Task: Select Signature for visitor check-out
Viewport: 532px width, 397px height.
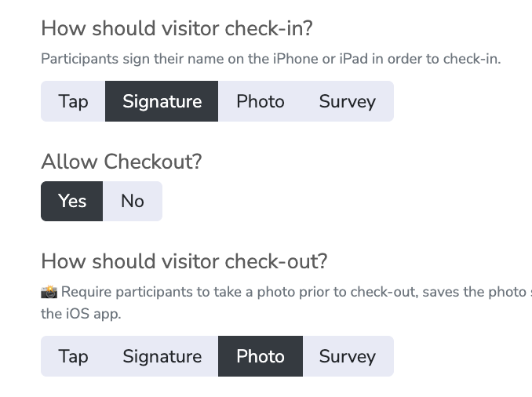Action: pyautogui.click(x=162, y=356)
